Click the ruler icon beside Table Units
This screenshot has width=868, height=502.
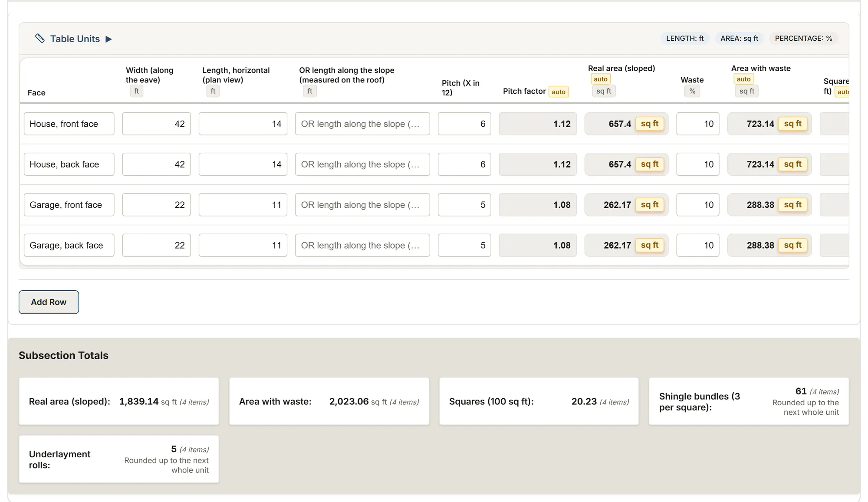pyautogui.click(x=40, y=39)
